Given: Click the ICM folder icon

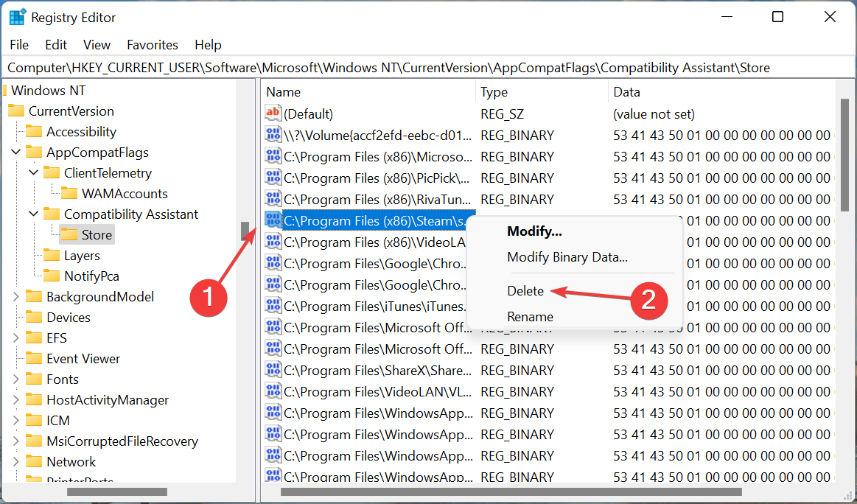Looking at the screenshot, I should [x=34, y=420].
